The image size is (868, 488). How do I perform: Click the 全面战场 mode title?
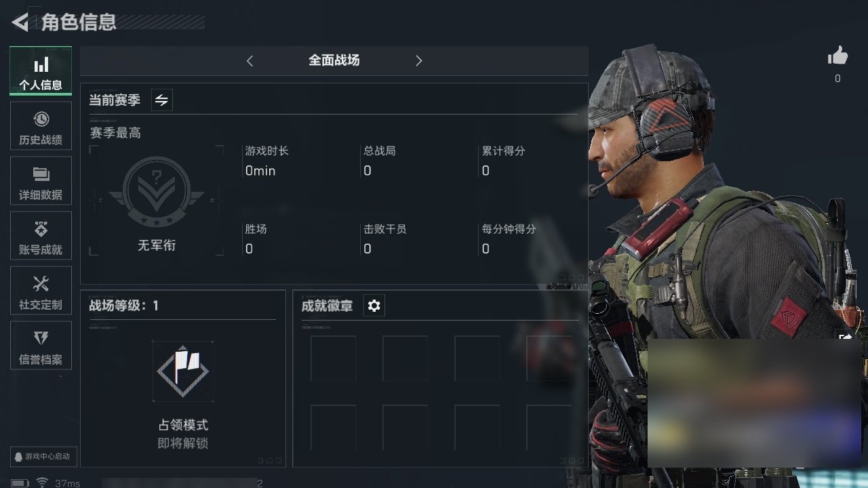(x=334, y=60)
